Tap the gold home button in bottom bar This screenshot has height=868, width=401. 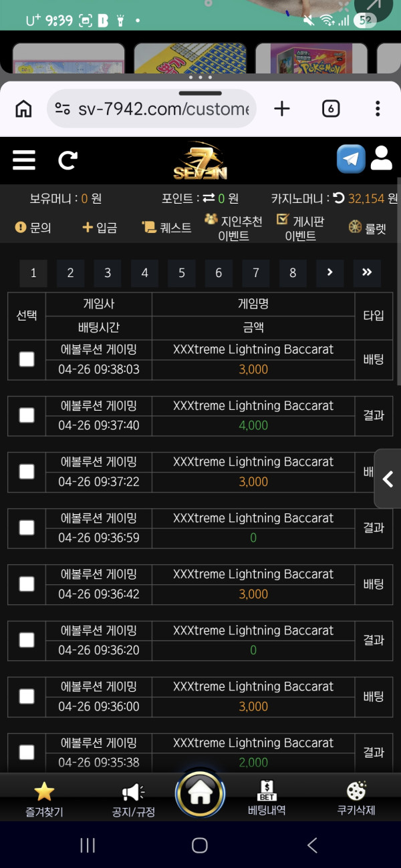[x=200, y=793]
